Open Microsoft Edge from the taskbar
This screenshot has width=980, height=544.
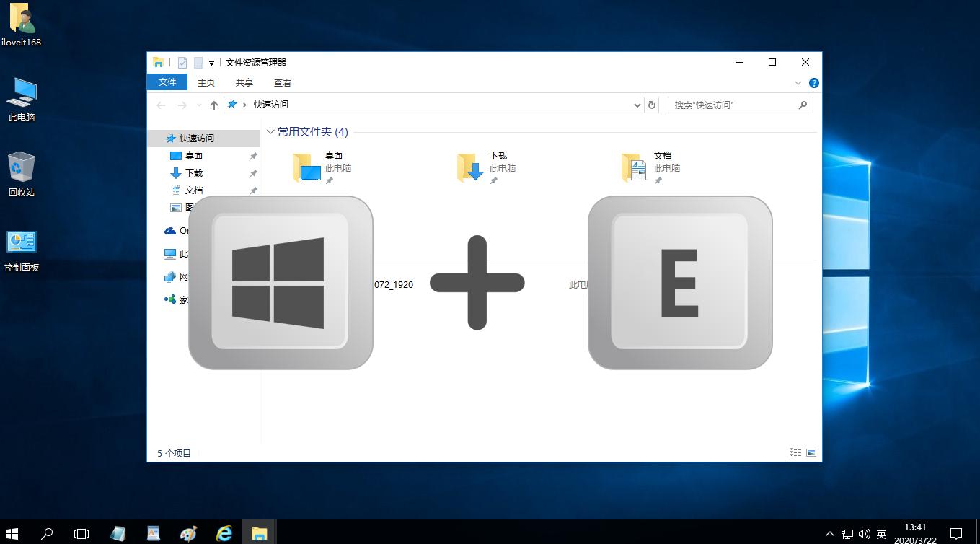point(224,532)
